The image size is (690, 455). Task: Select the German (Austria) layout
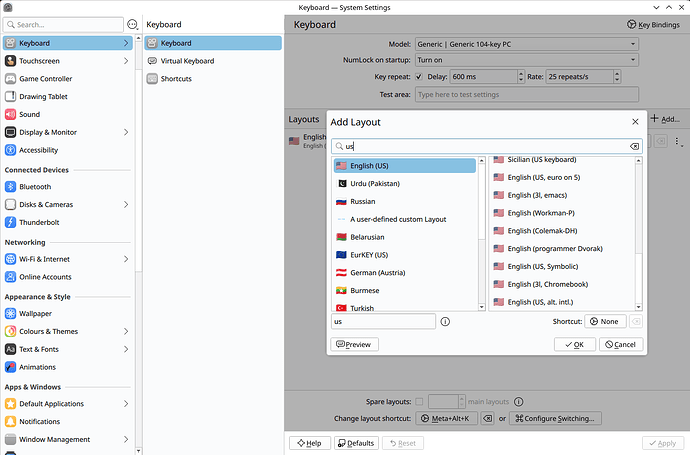click(x=378, y=273)
